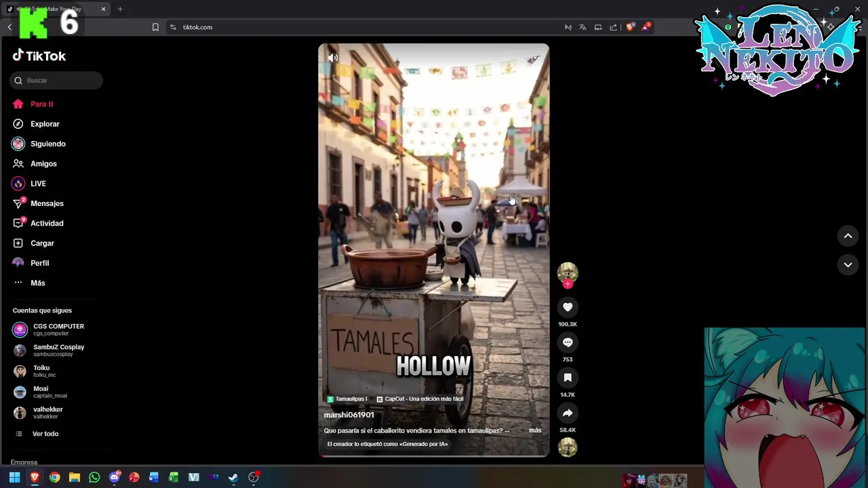Open the Explorar compass page
The height and width of the screenshot is (488, 868).
point(36,124)
